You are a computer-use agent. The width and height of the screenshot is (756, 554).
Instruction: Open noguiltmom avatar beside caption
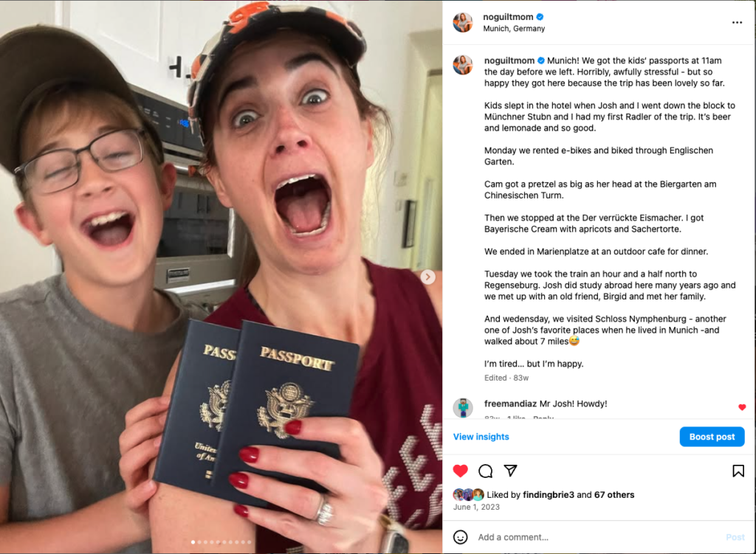tap(463, 65)
